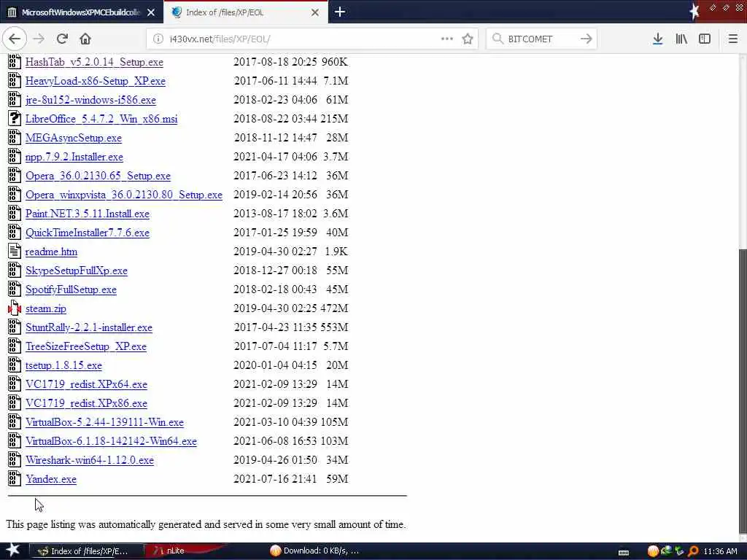Open the Start menu star button

tap(12, 551)
